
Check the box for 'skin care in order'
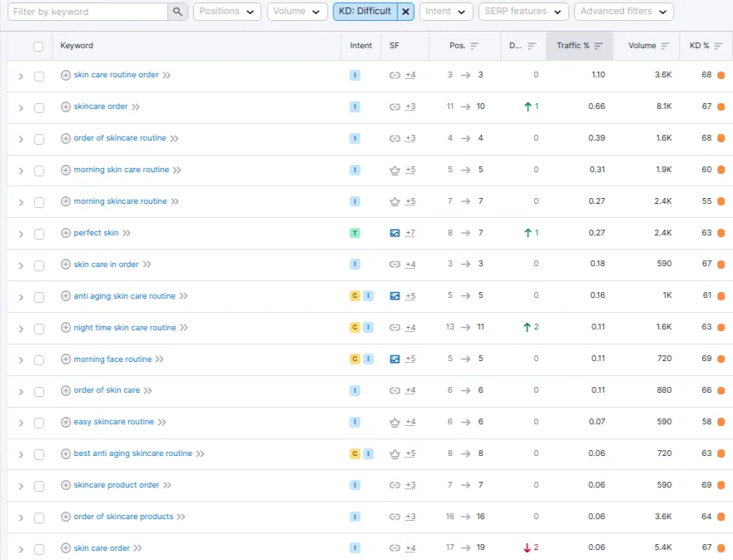tap(39, 265)
